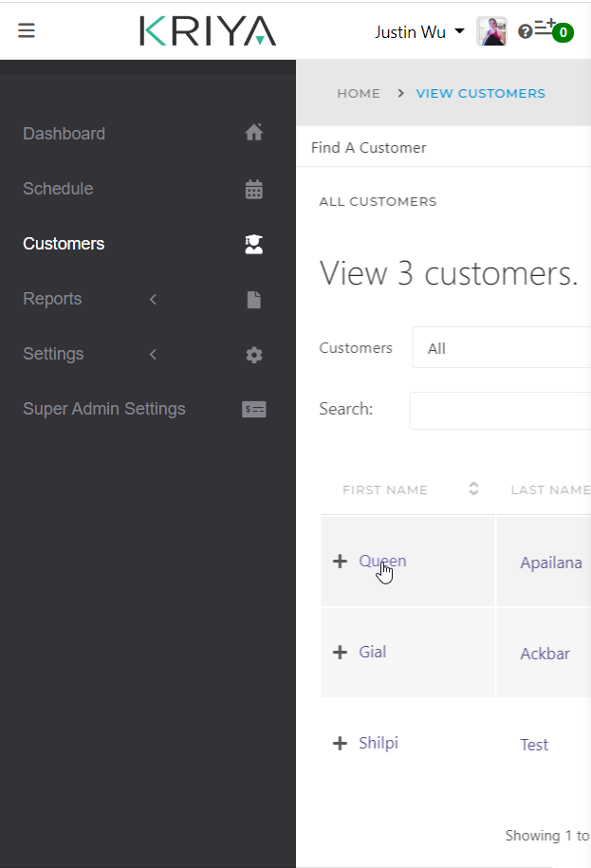Click the help question mark icon
The image size is (591, 868).
point(525,30)
